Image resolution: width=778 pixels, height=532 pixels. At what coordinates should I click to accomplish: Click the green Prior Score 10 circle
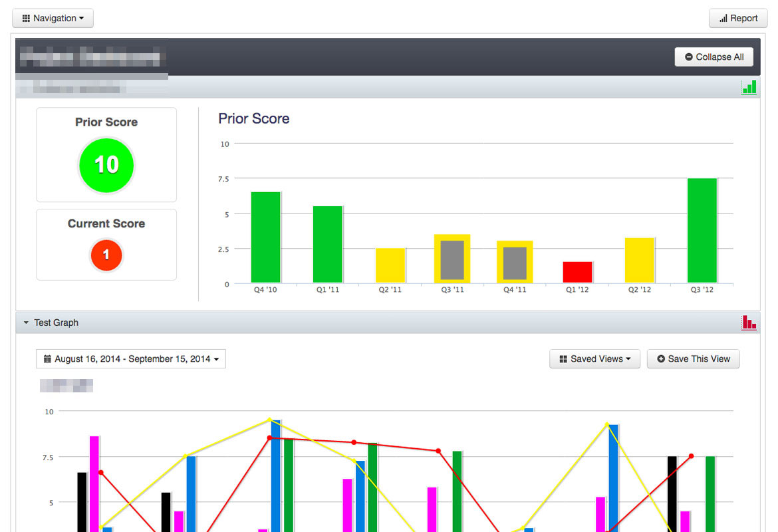(x=106, y=166)
